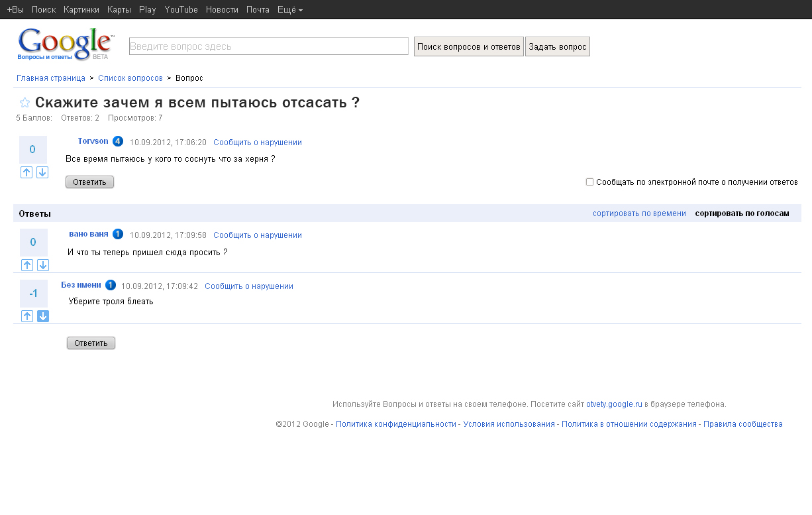Screen dimensions: 812x515
Task: Click the timestamp 10.09.2012, 17:06:20
Action: click(x=168, y=143)
